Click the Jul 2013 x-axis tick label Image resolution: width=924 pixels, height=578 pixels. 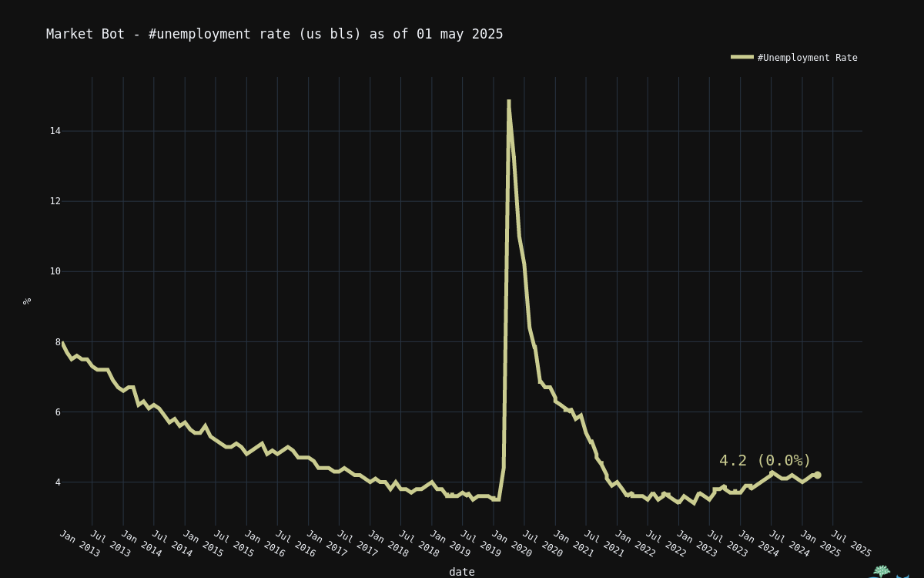coord(110,543)
